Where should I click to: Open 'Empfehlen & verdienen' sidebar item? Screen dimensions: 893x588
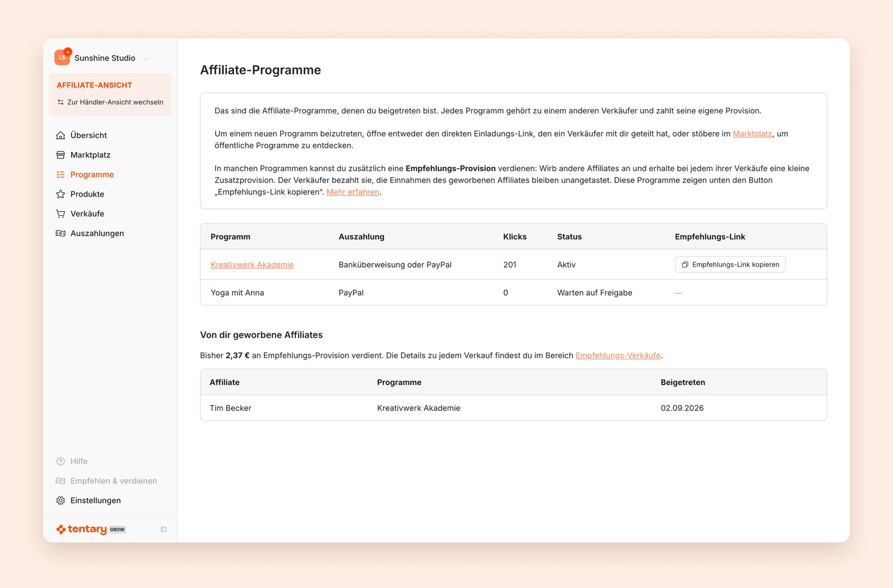pyautogui.click(x=114, y=481)
